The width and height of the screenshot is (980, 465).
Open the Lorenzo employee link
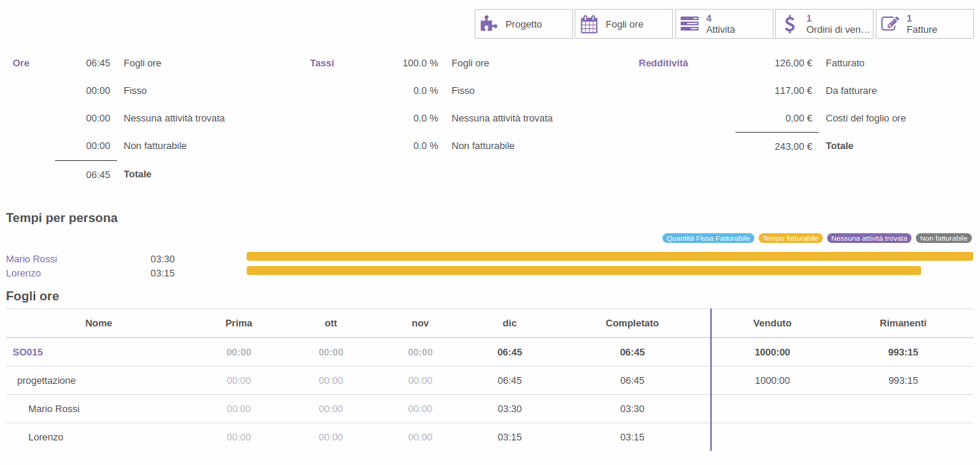[x=23, y=273]
